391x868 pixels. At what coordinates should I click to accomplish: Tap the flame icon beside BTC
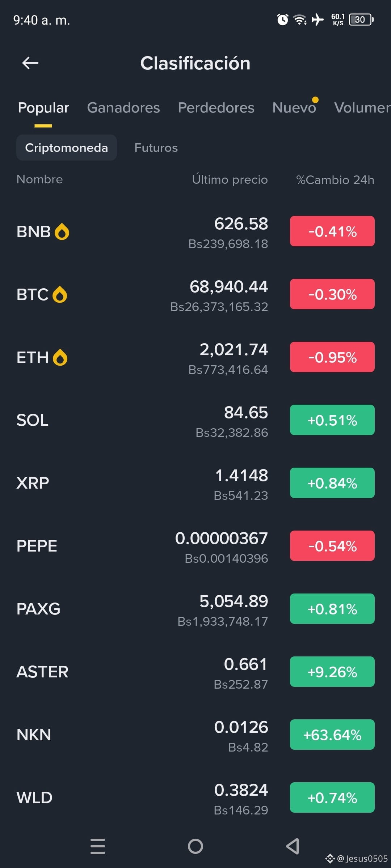tap(60, 294)
